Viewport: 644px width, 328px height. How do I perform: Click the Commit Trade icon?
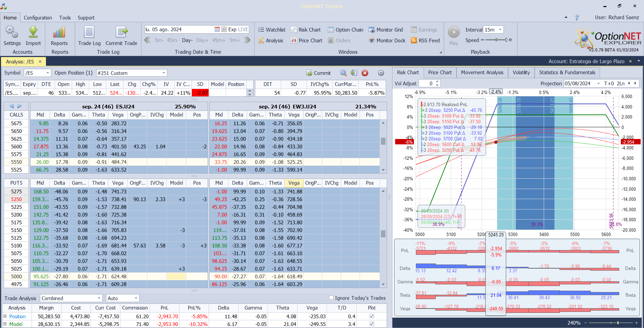(121, 32)
